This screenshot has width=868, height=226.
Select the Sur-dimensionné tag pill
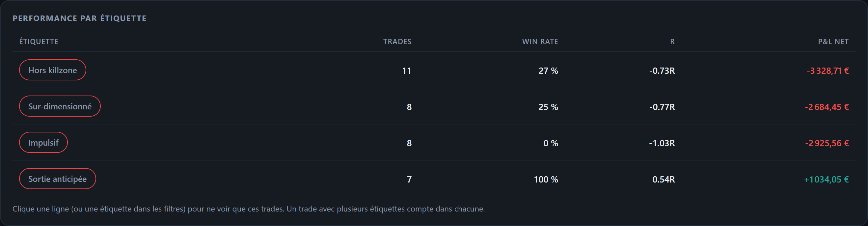pos(60,106)
